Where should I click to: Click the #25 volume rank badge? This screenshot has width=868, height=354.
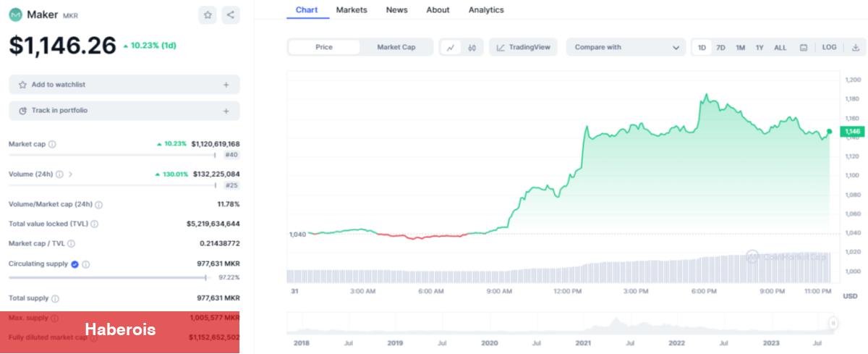tap(231, 185)
